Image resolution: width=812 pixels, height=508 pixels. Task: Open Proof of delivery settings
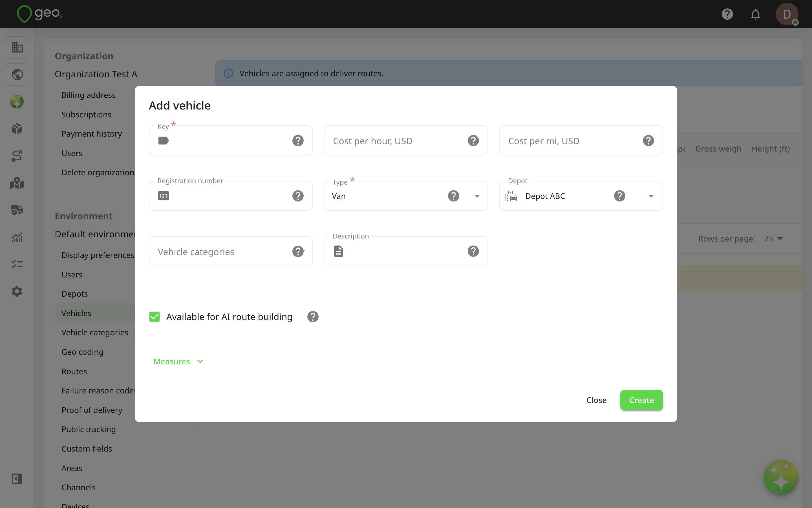(x=92, y=410)
